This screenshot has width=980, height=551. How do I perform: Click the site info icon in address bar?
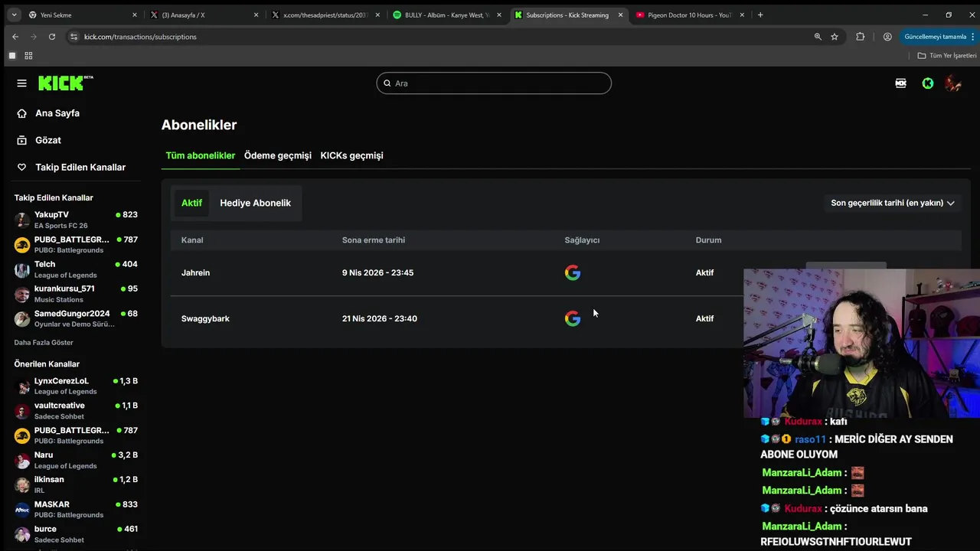click(x=73, y=37)
